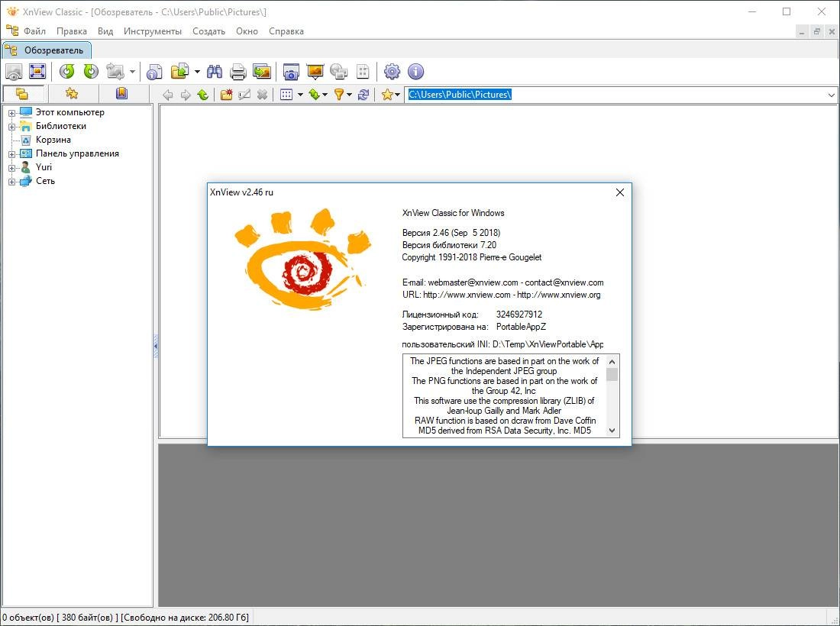Click the view mode grid icon
This screenshot has height=626, width=840.
pos(286,95)
